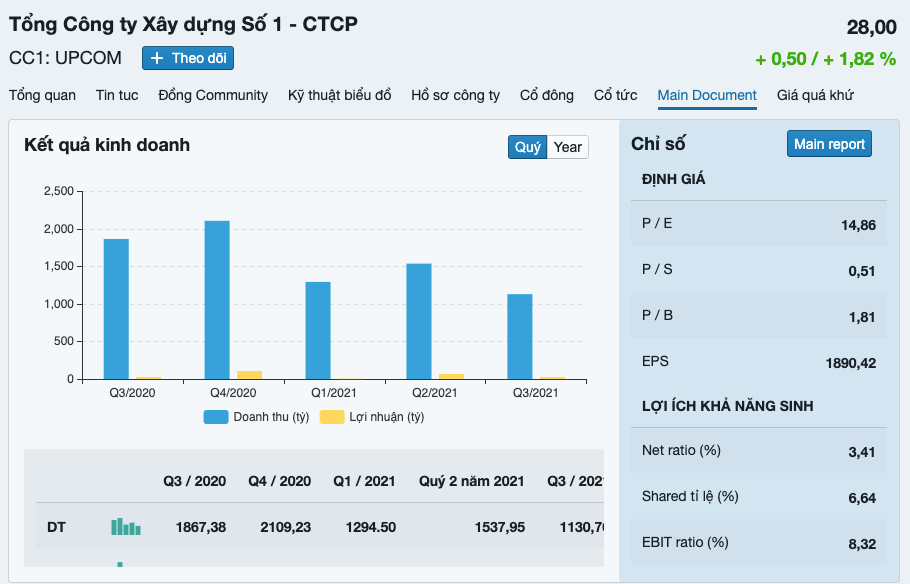
Task: Click the company name title
Action: click(183, 24)
